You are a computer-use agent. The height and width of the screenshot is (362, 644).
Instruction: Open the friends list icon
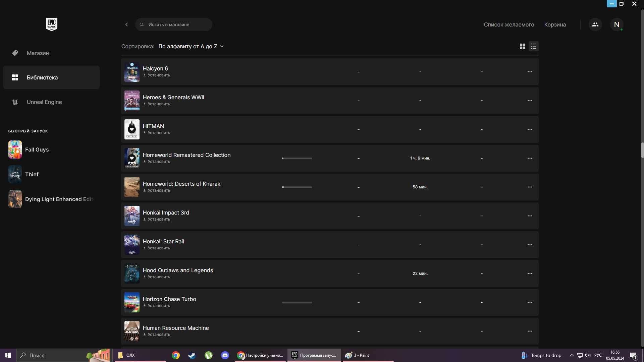(x=595, y=24)
